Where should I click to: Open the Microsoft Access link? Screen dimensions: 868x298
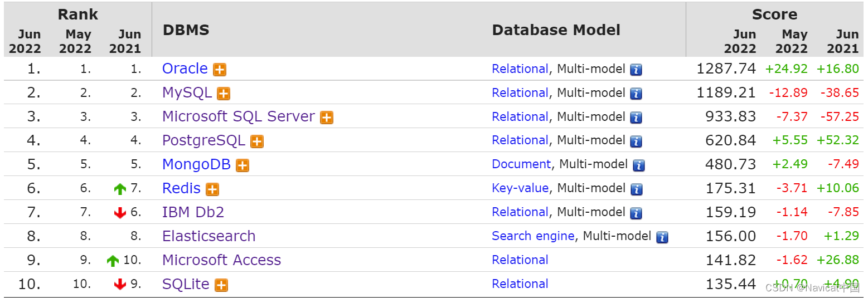[221, 260]
